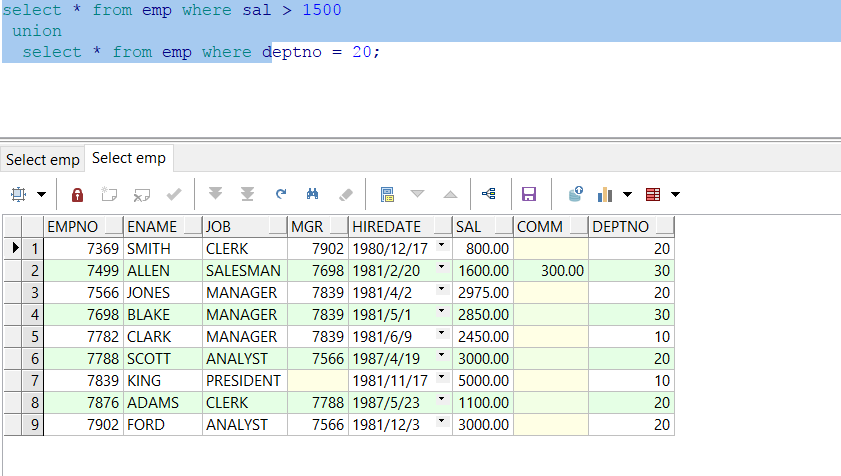
Task: Click the eraser clear-record icon
Action: pos(346,194)
